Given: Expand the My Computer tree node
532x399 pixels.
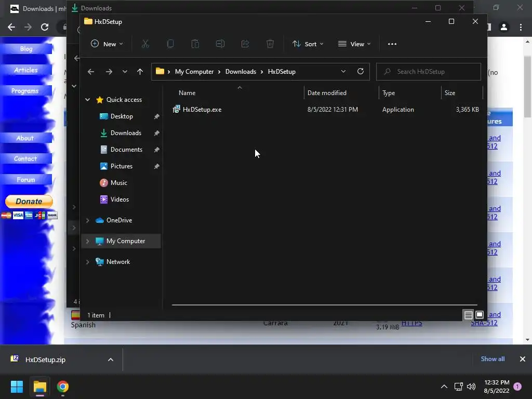Looking at the screenshot, I should click(x=87, y=241).
